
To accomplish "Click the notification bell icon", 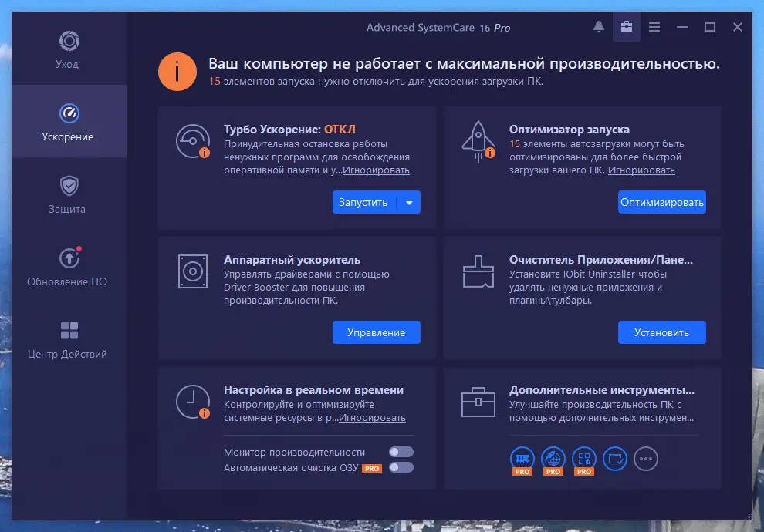I will pyautogui.click(x=598, y=27).
